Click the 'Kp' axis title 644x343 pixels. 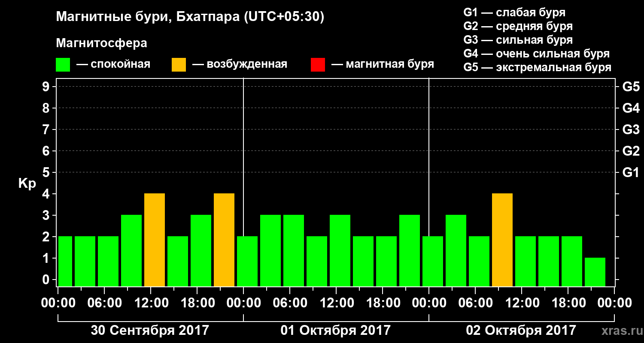click(x=27, y=184)
